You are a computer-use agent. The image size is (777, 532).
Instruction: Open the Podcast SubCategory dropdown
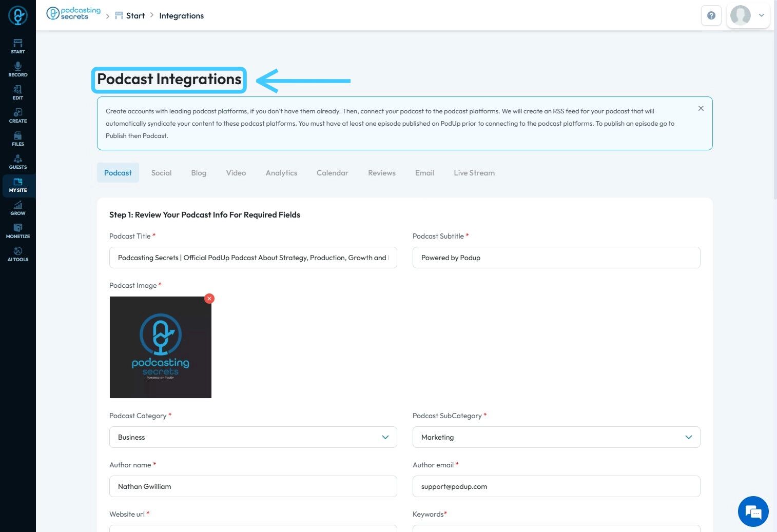[x=556, y=437]
